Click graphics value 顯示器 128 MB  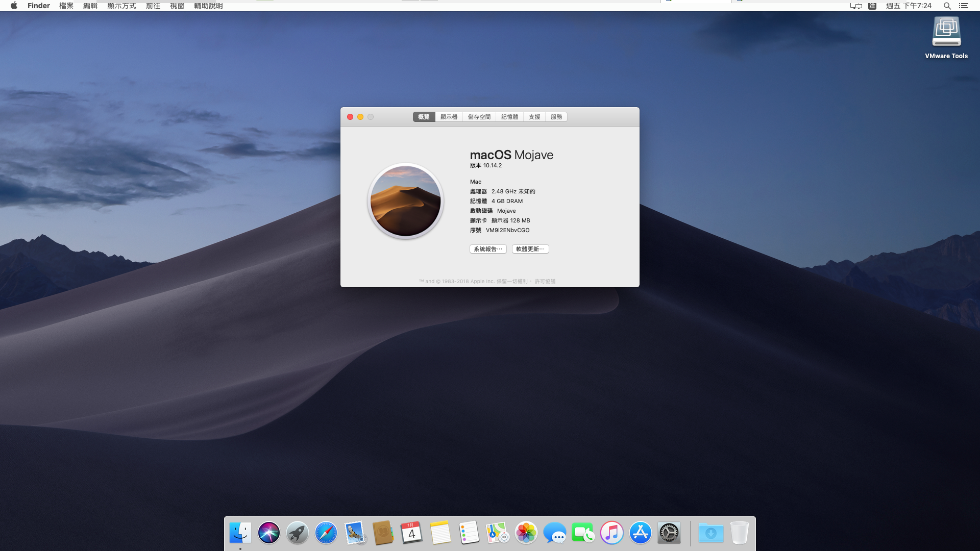click(x=511, y=220)
